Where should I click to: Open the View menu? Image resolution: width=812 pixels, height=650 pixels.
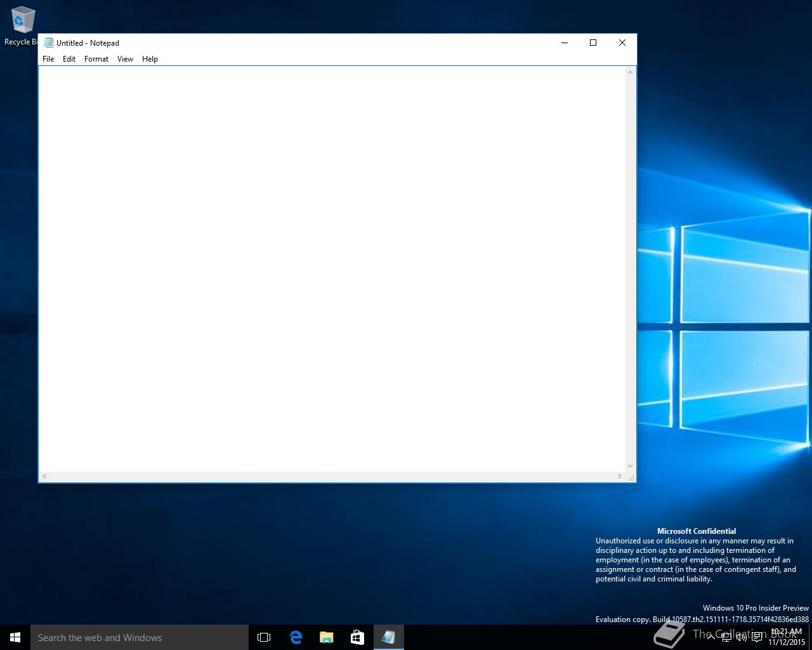125,59
